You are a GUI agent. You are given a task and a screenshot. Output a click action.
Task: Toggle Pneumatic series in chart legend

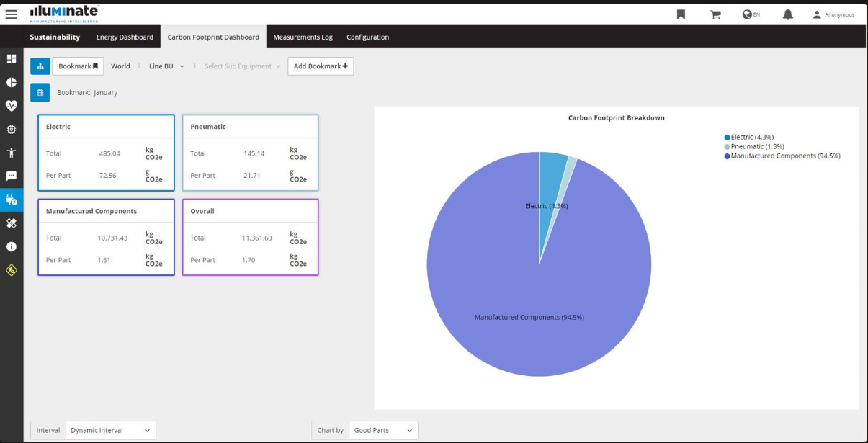[756, 146]
